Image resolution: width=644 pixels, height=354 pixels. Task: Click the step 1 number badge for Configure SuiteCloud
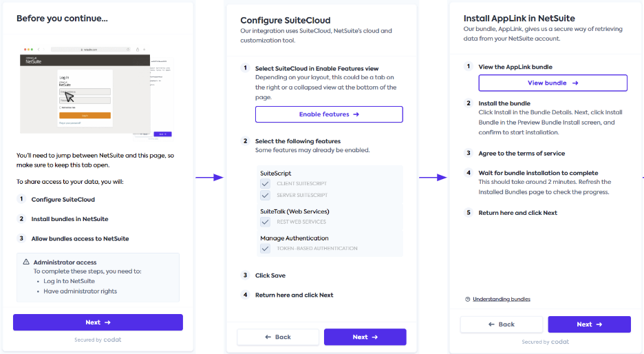pyautogui.click(x=21, y=199)
